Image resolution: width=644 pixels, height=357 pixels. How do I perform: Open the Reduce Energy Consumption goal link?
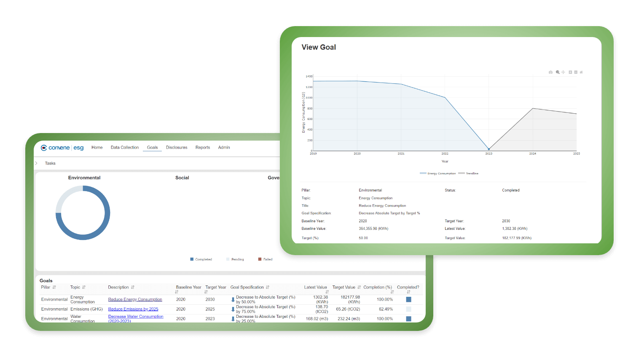coord(135,300)
